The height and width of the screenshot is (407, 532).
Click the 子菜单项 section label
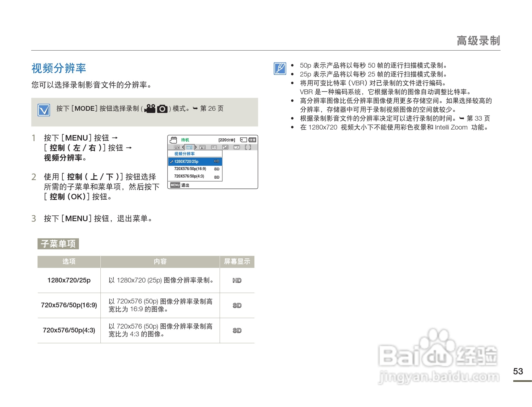58,244
